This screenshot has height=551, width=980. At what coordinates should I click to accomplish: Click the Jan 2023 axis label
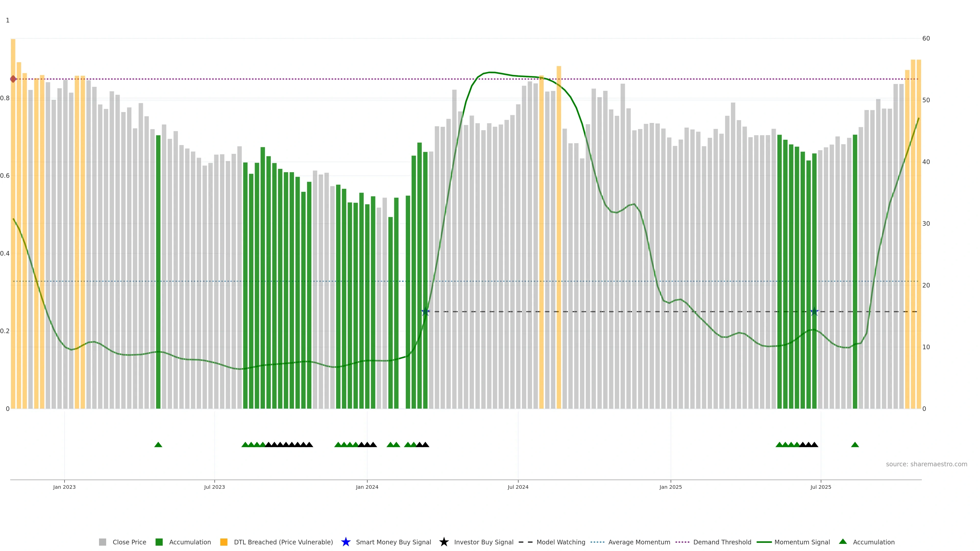tap(64, 487)
